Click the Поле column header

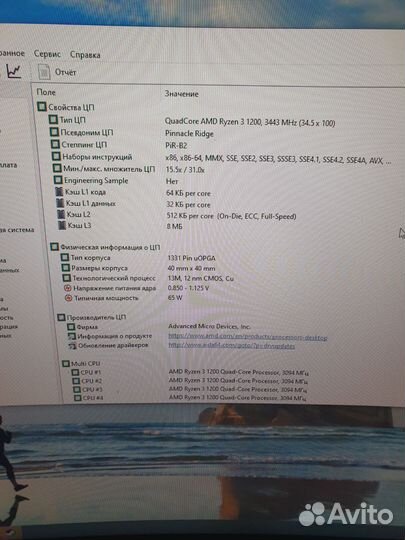46,92
